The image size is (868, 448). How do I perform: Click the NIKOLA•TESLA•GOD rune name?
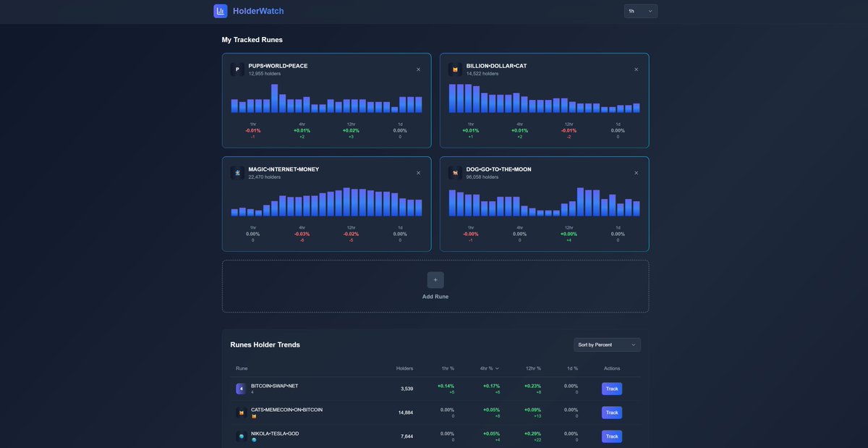click(x=275, y=434)
